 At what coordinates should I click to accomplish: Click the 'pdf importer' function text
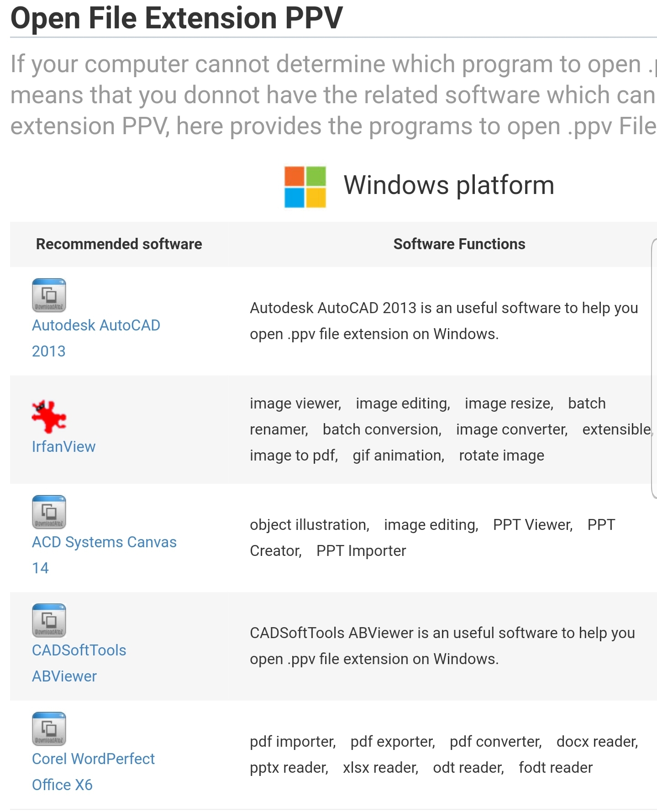(292, 742)
